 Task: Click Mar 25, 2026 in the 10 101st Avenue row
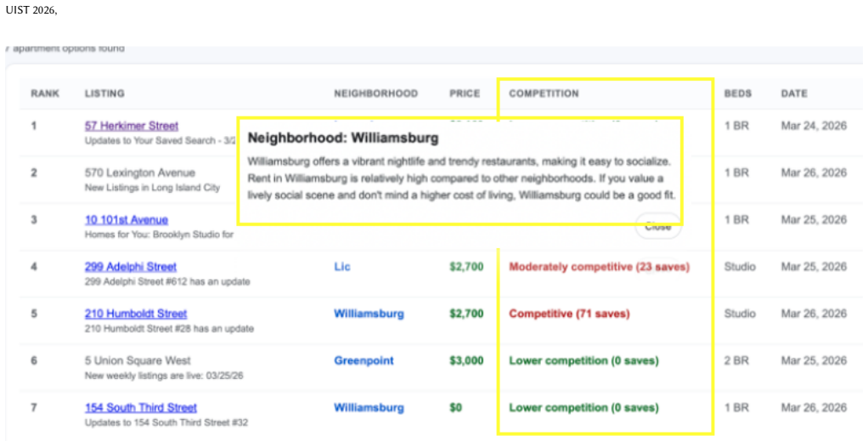(814, 220)
